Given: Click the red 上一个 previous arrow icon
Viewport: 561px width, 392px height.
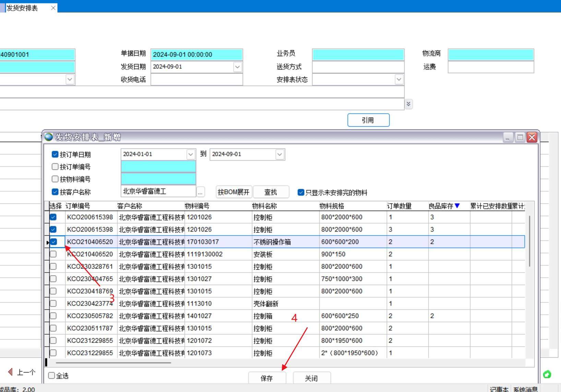Looking at the screenshot, I should tap(10, 372).
